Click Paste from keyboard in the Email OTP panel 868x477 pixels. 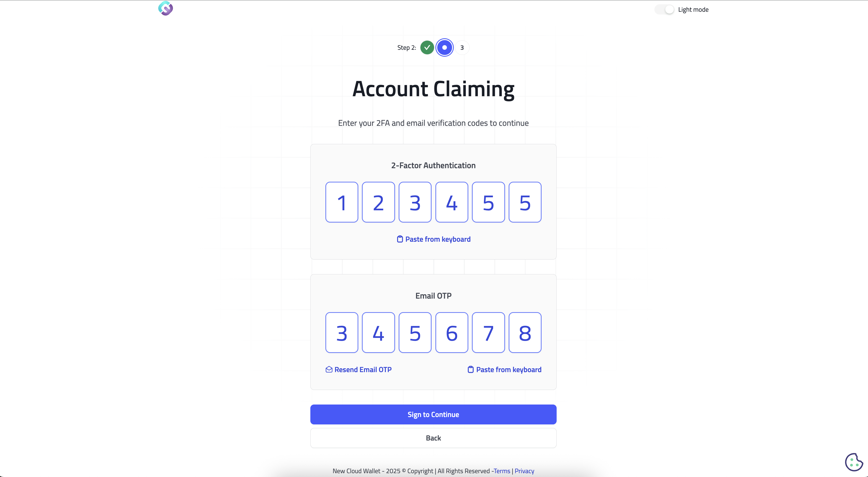508,369
